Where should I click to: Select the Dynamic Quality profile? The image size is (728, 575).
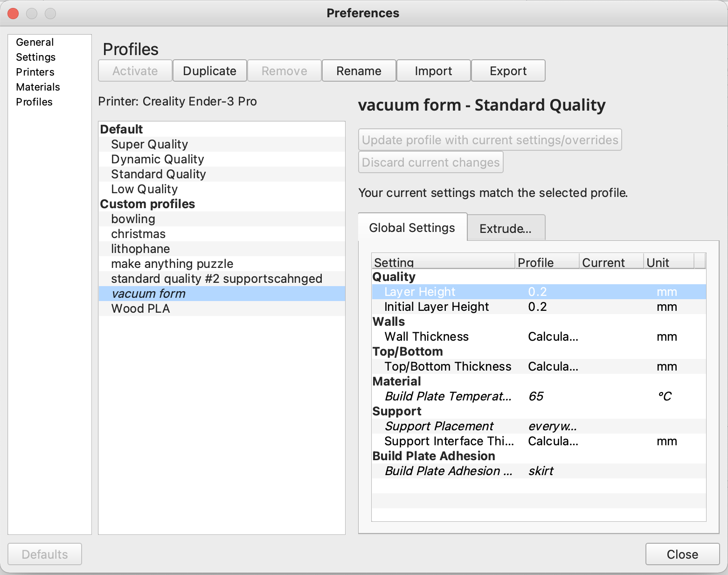click(x=222, y=159)
